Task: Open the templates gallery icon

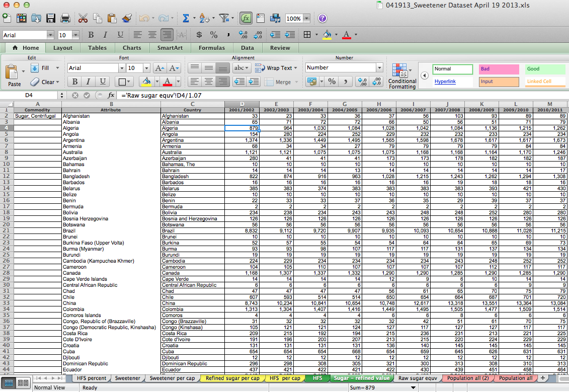Action: (22, 18)
